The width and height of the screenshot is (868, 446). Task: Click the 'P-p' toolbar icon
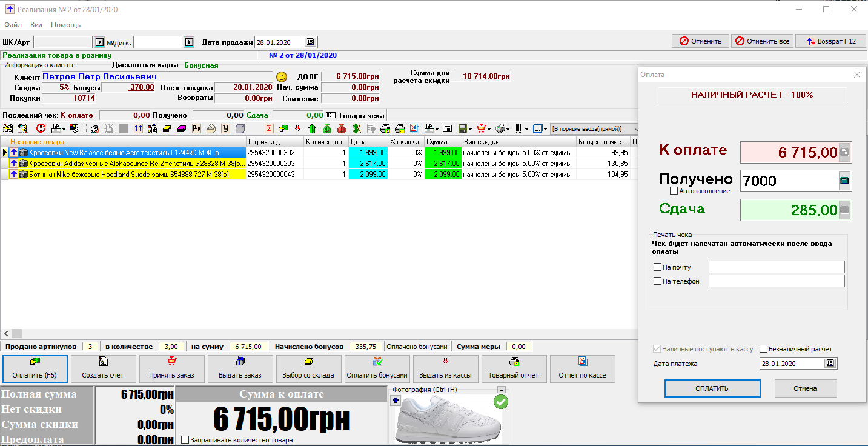196,128
